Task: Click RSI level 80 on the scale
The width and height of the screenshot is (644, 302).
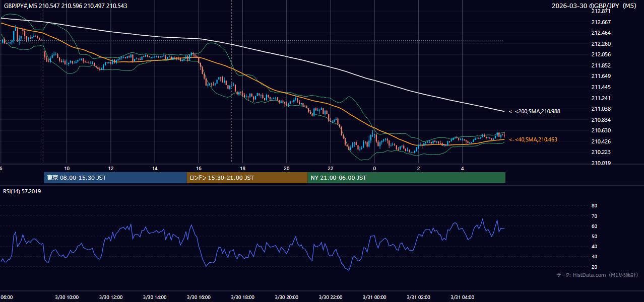Action: point(594,206)
